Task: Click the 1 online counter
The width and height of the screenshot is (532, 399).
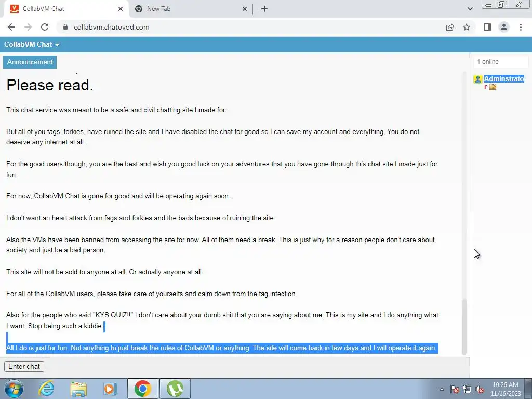Action: click(x=501, y=62)
